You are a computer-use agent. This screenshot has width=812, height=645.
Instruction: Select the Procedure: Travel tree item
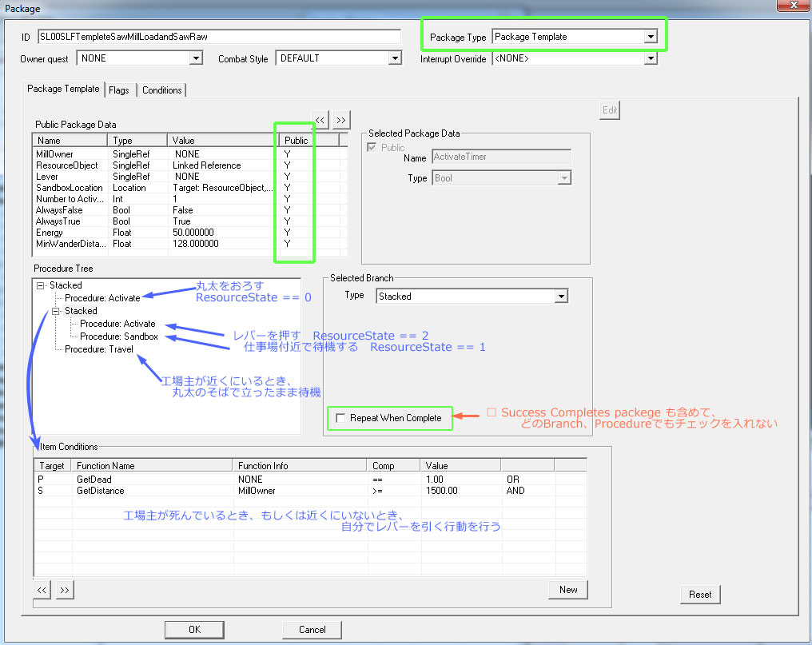99,349
